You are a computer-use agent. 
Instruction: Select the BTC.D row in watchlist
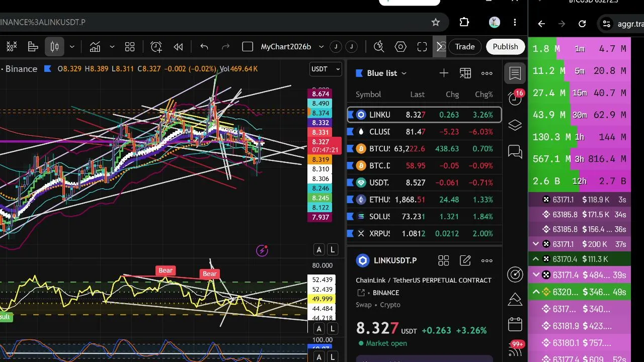[425, 165]
